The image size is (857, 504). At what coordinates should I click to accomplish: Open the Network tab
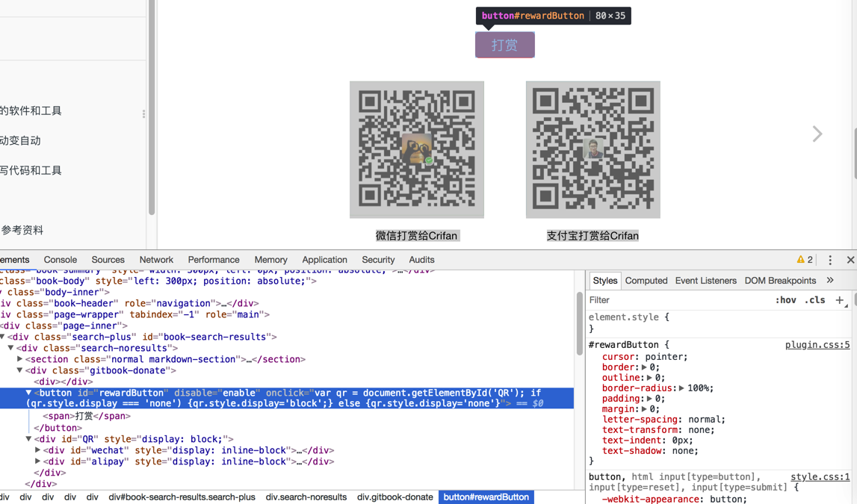pos(156,260)
